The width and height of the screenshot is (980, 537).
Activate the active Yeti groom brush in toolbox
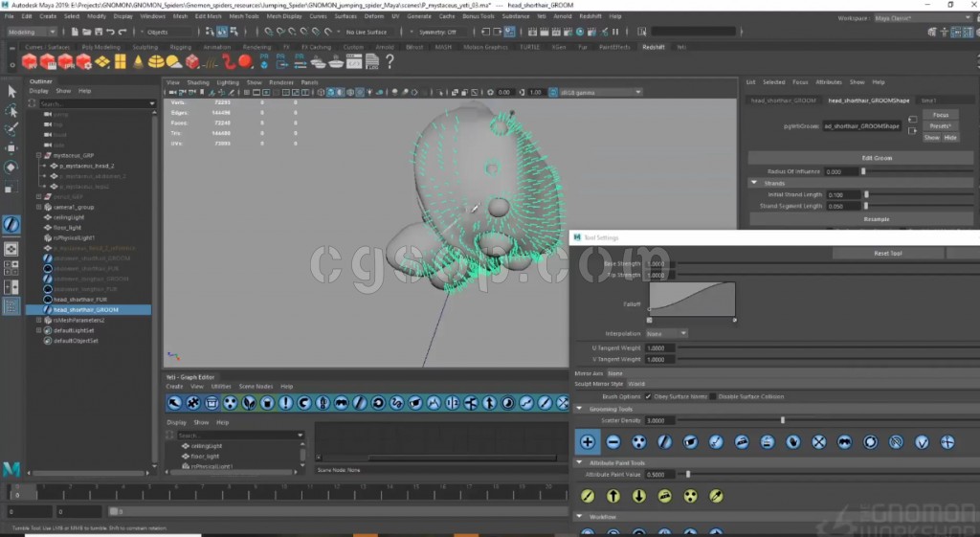click(x=11, y=224)
